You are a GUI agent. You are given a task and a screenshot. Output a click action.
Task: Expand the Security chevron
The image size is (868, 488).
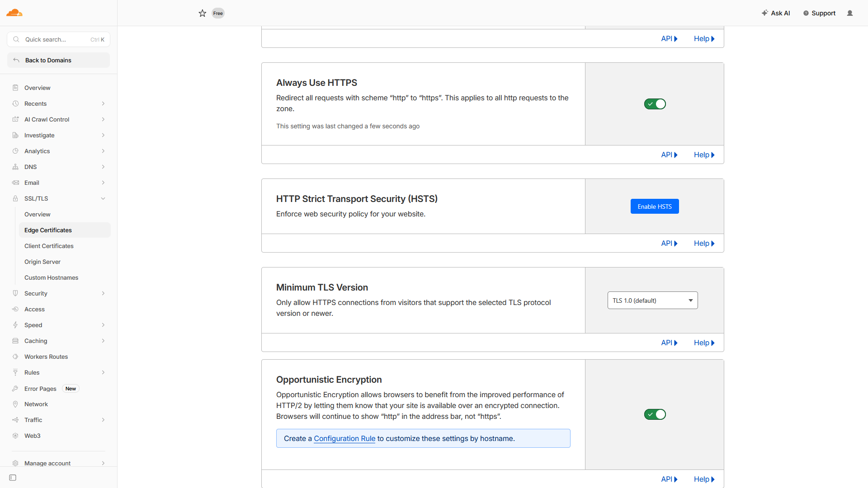[103, 293]
